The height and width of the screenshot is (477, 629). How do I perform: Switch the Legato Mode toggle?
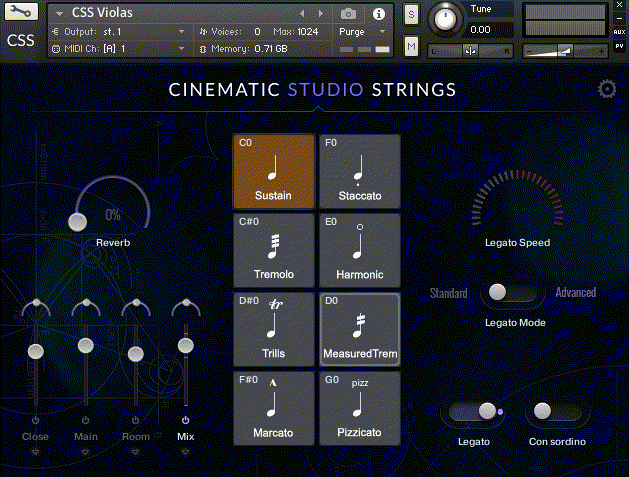(x=512, y=292)
